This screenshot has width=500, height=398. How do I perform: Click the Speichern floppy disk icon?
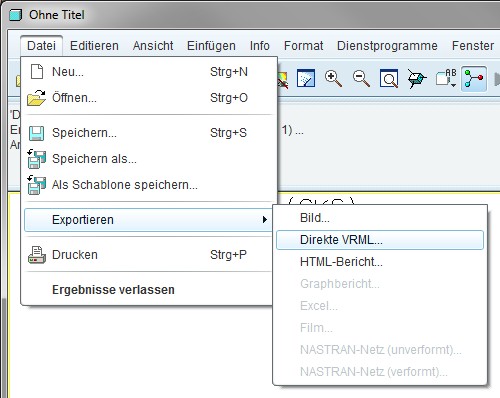36,133
